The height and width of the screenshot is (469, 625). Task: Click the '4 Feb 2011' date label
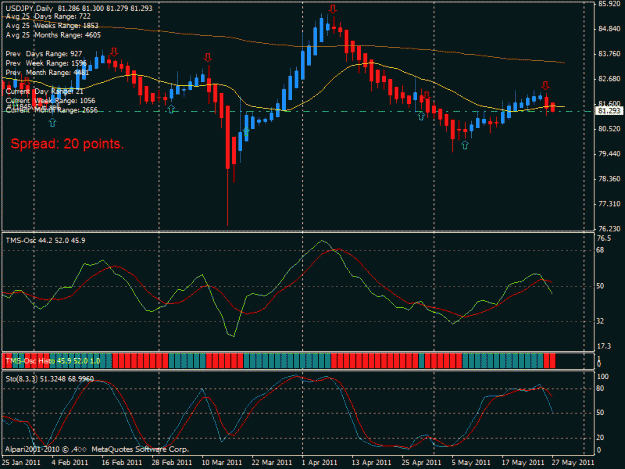coord(70,463)
